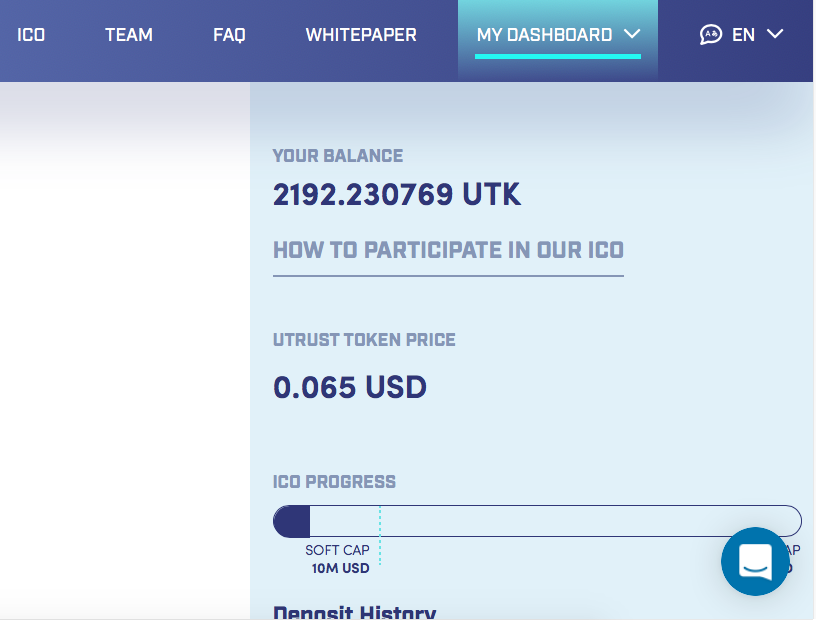Click the unfilled part of ICO progress bar
Screen dimensions: 816x620
[560, 521]
